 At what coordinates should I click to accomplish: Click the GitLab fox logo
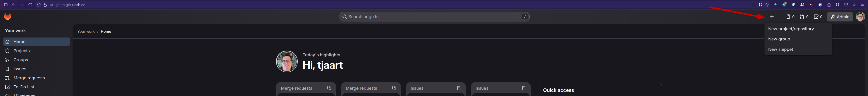point(7,16)
